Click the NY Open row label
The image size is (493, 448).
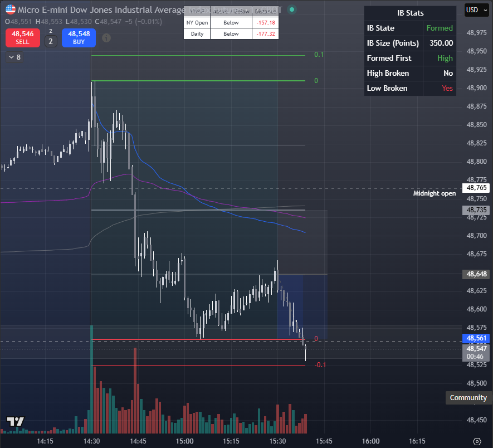[197, 23]
